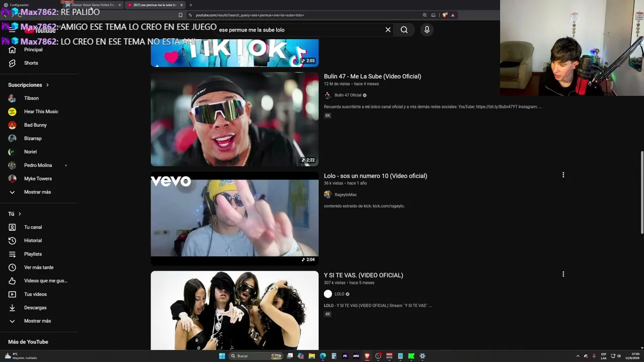Click the Bulin 47 Oficial channel name
The height and width of the screenshot is (362, 644).
click(x=348, y=95)
